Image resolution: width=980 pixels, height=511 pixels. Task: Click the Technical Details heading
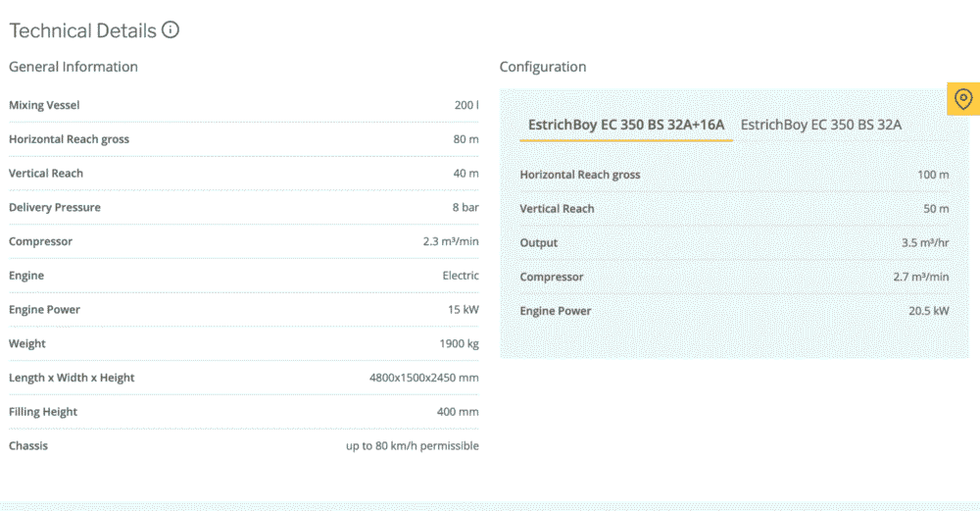coord(82,30)
